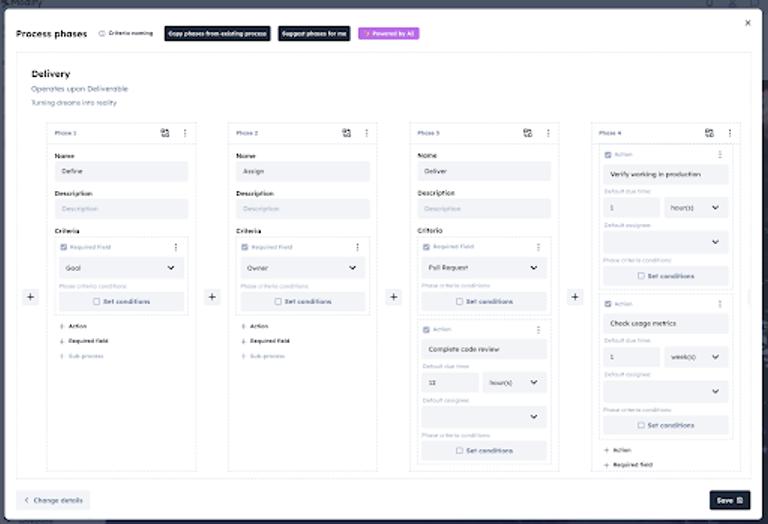Click the Phase 1 Description input
Image resolution: width=768 pixels, height=524 pixels.
121,209
